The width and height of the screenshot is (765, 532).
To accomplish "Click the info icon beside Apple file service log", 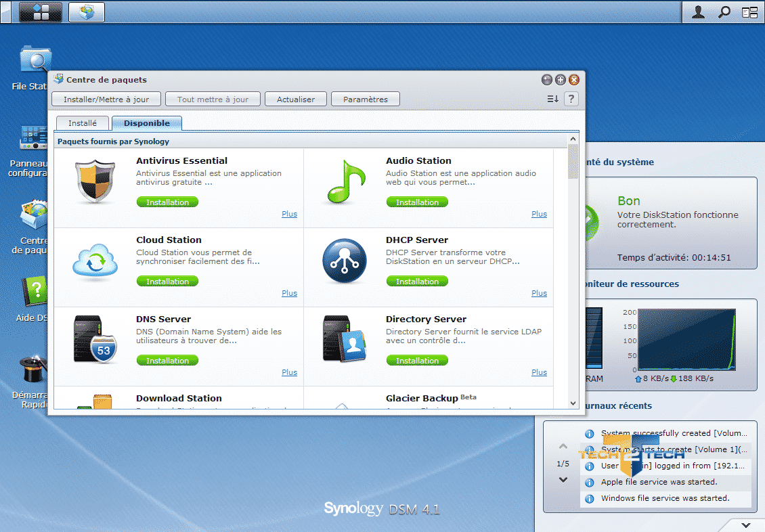I will 590,483.
